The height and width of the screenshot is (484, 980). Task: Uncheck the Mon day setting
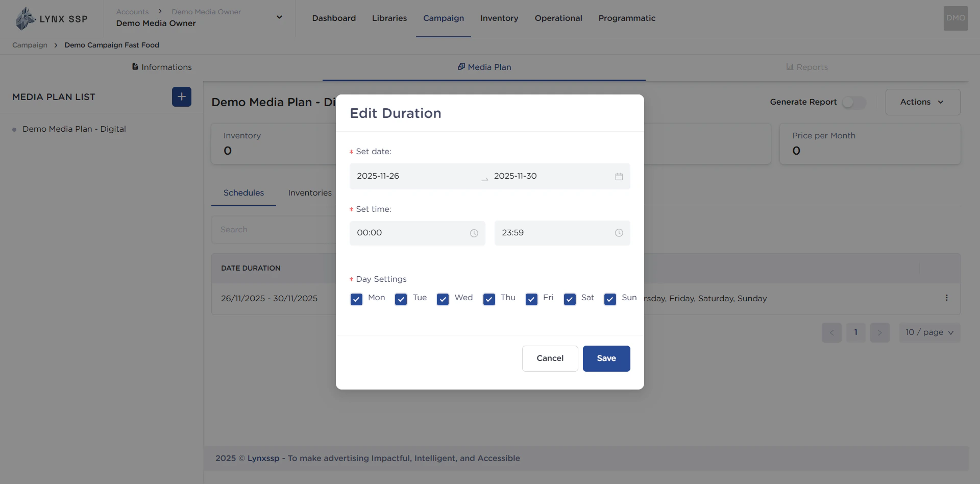(356, 299)
